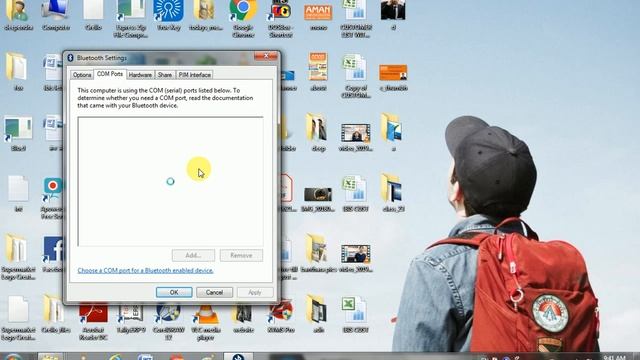Screen dimensions: 640x360
Task: Switch to the Options tab
Action: (82, 75)
